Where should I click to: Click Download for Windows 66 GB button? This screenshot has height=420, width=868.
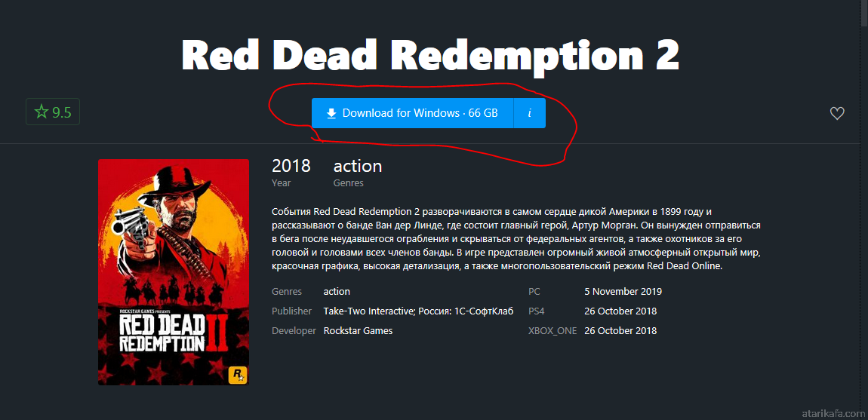point(412,113)
